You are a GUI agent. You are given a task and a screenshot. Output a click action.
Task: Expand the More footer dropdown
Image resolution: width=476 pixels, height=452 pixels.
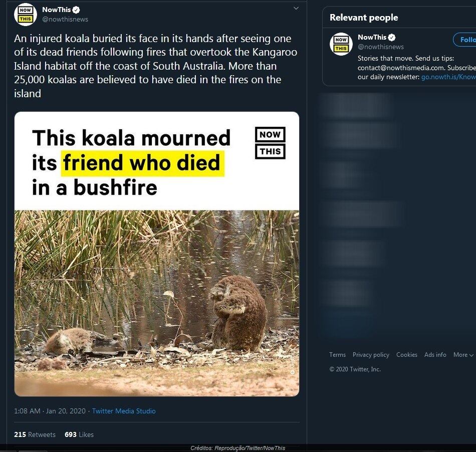463,355
